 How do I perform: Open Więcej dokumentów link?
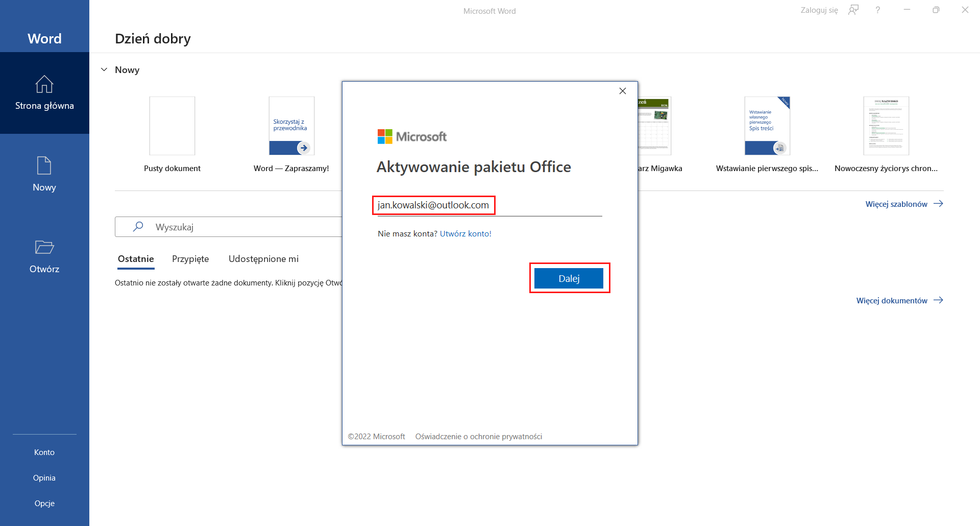click(x=892, y=300)
